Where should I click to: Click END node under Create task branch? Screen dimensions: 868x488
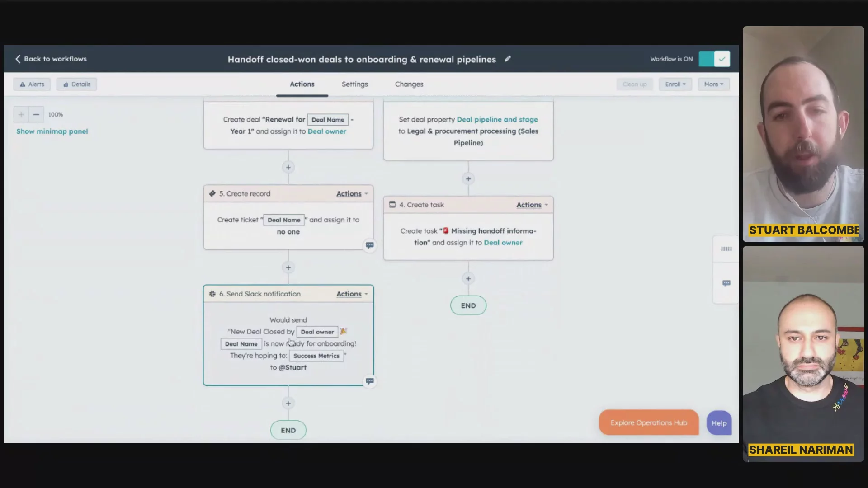point(468,306)
